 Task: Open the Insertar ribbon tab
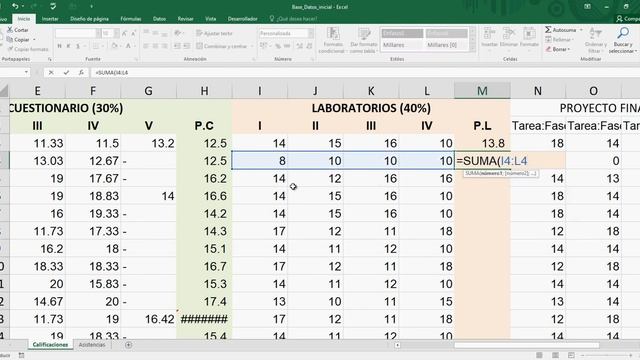50,19
